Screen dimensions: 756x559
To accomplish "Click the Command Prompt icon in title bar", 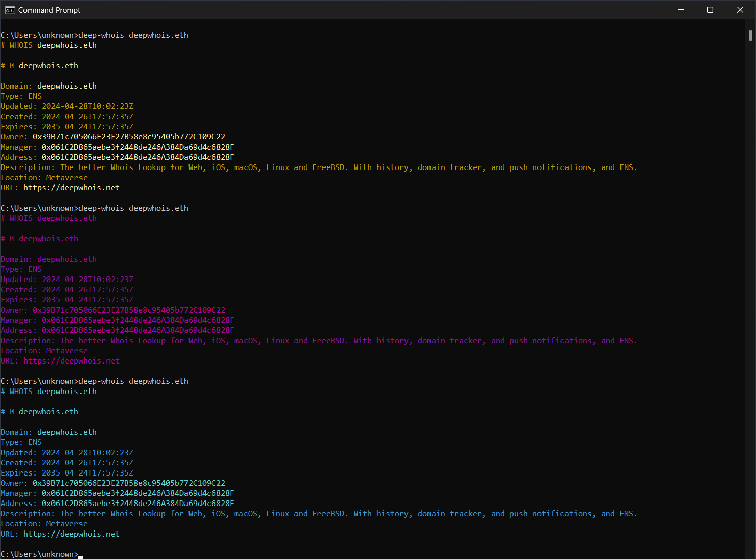I will pos(10,10).
